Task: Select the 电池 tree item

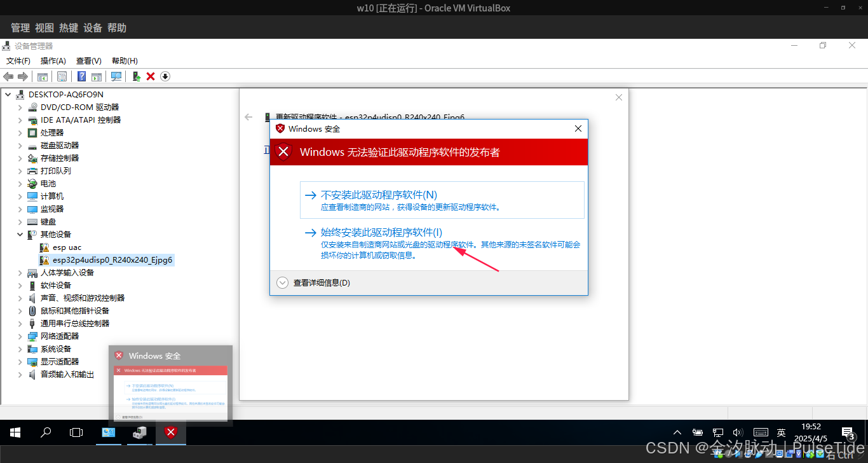Action: pyautogui.click(x=48, y=183)
